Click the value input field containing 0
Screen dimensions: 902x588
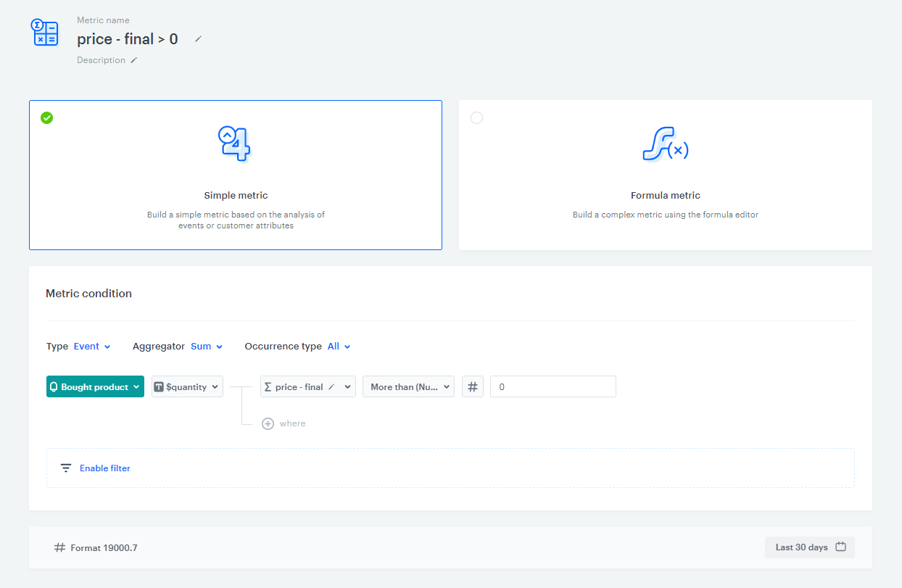(x=553, y=387)
